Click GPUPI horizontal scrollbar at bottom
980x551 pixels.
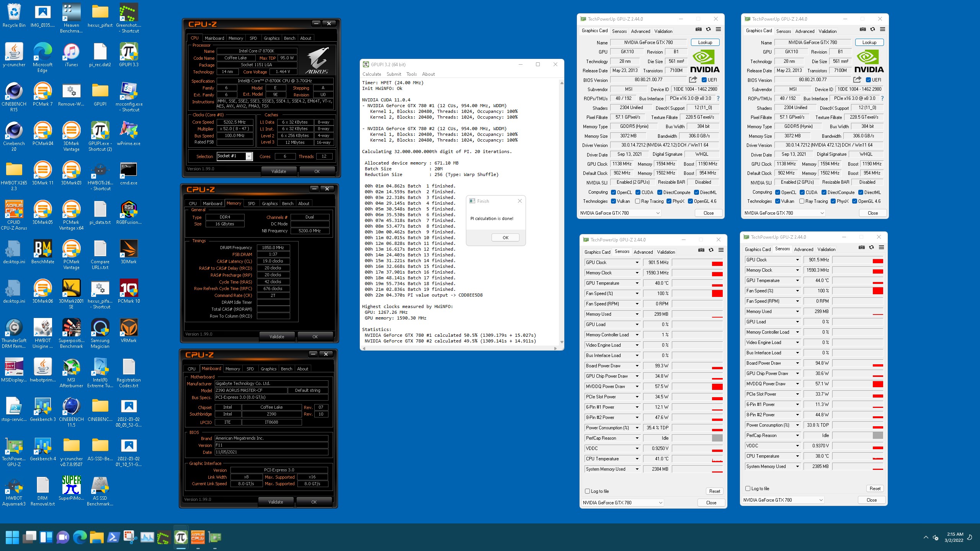pos(459,348)
